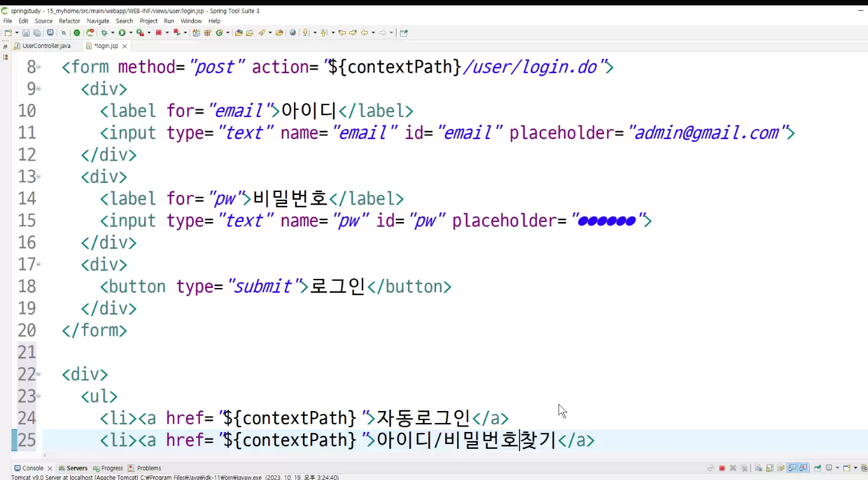
Task: Open the Help menu
Action: (x=215, y=21)
